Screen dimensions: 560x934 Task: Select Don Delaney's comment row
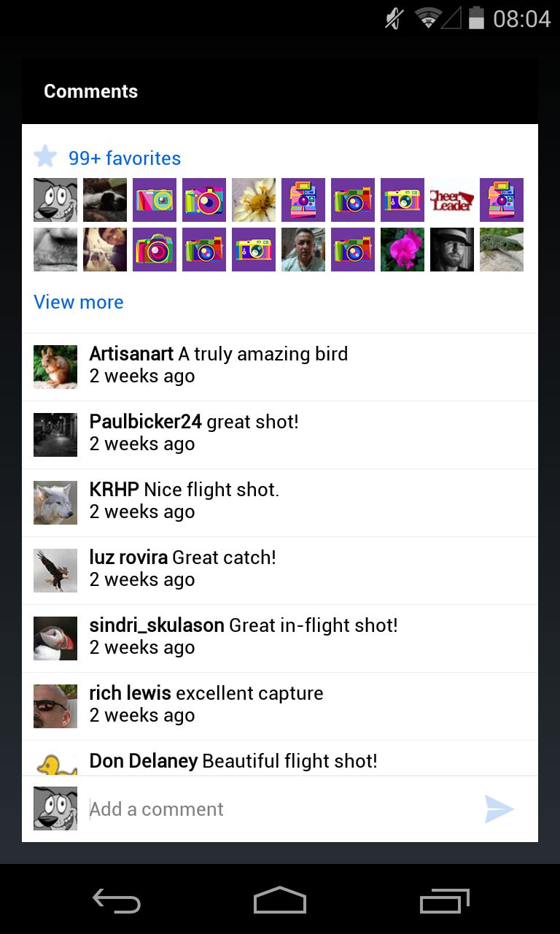(280, 759)
